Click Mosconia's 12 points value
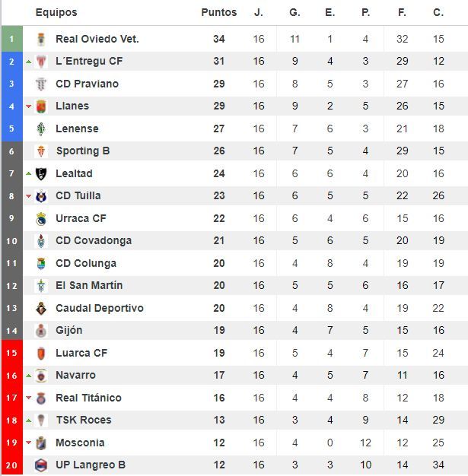Screen dimensions: 468x476 click(219, 443)
